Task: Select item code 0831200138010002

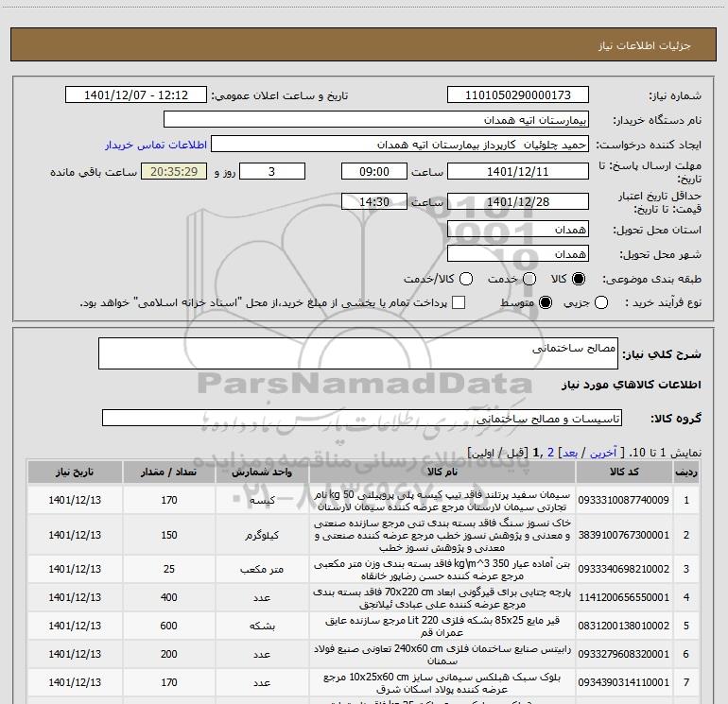Action: 624,626
